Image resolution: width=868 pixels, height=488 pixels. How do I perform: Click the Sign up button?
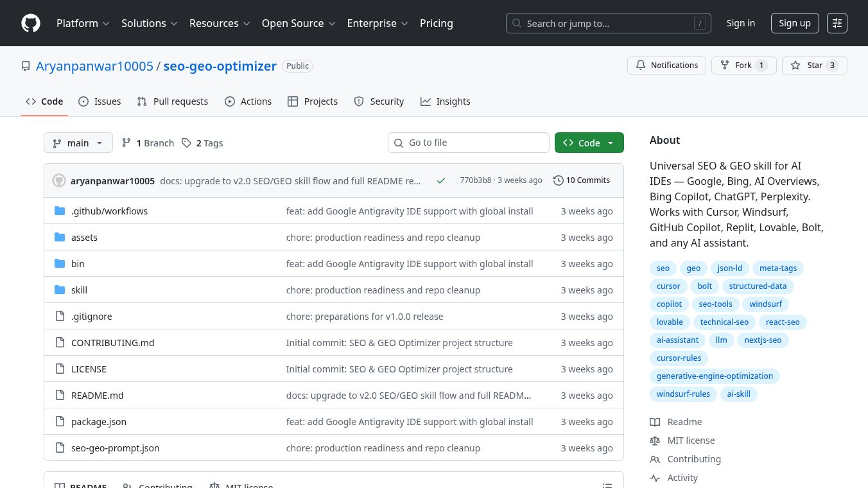795,22
